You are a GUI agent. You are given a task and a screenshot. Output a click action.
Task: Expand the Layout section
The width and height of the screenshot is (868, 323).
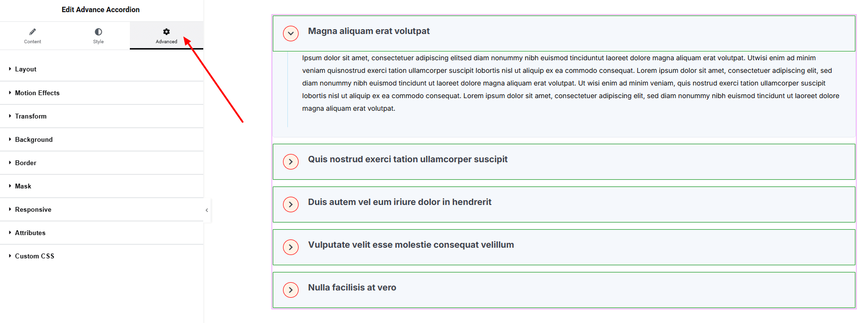(26, 69)
